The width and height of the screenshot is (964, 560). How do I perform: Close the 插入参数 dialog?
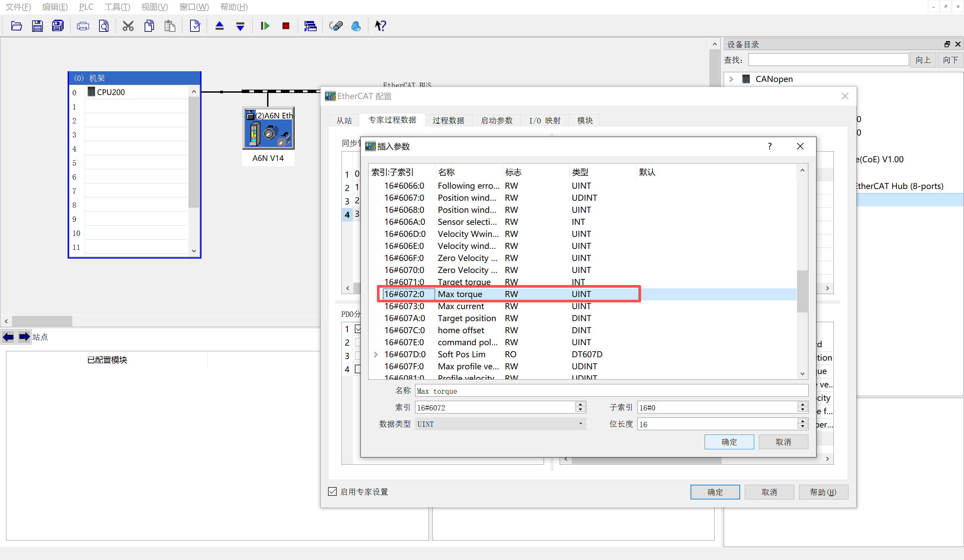click(x=800, y=147)
